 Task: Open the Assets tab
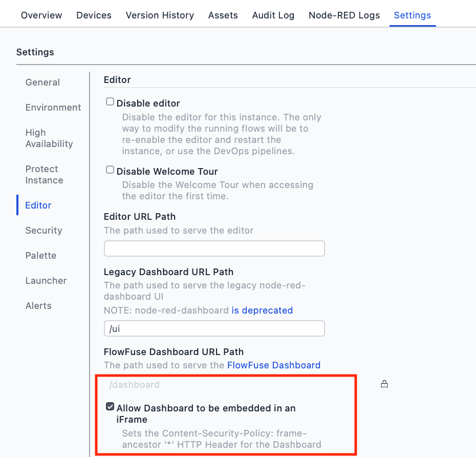[x=223, y=15]
